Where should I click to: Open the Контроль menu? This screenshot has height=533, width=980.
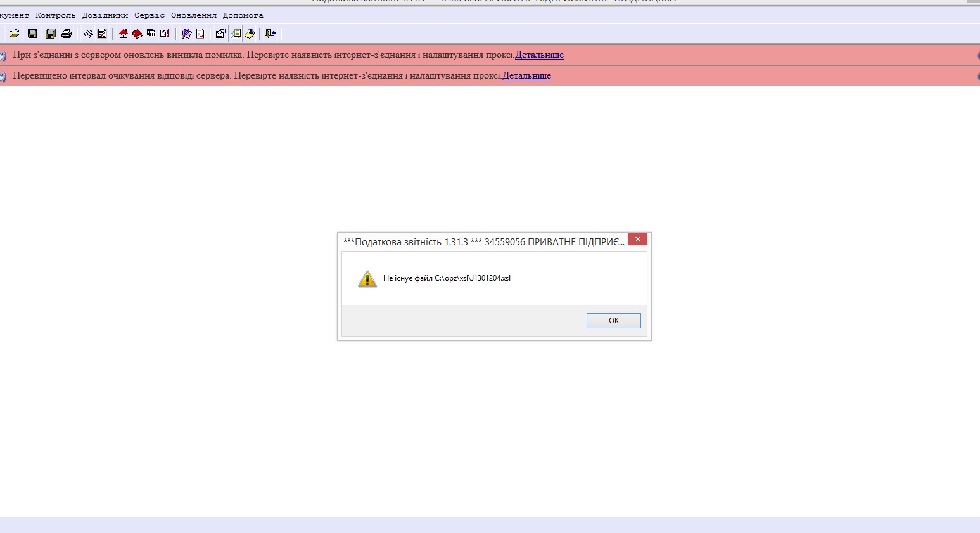click(x=55, y=15)
